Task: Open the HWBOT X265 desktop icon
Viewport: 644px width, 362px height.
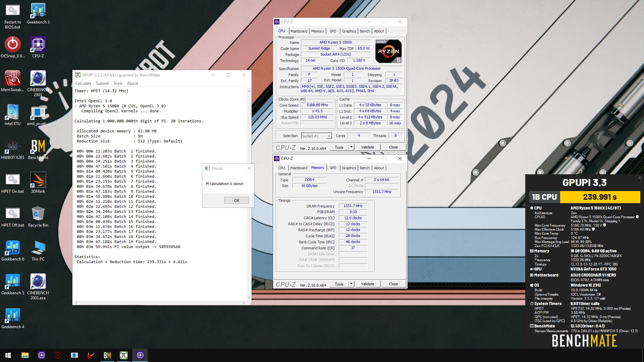Action: pos(13,149)
